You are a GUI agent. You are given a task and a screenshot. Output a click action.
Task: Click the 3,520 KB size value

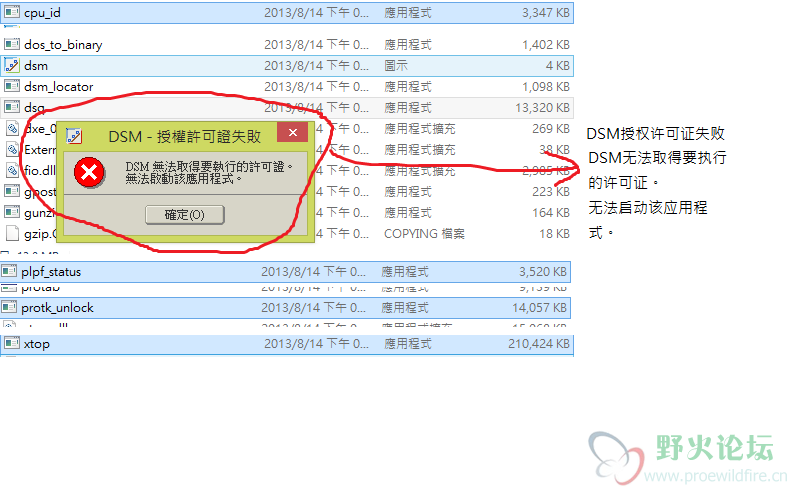[542, 272]
